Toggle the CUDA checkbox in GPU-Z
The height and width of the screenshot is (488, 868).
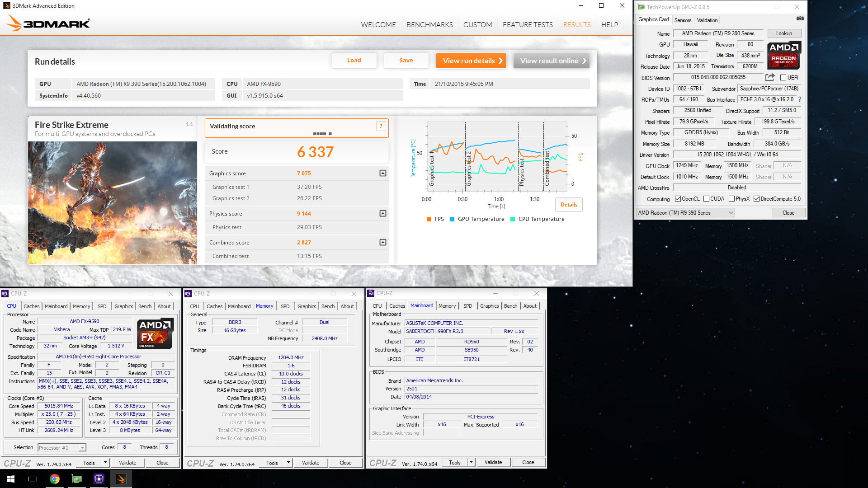(x=706, y=199)
